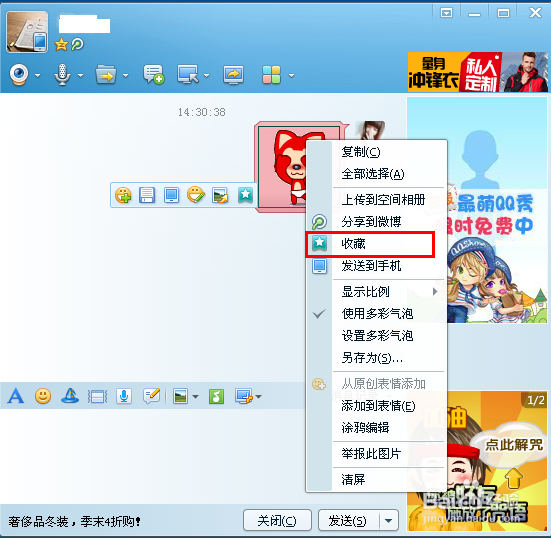Click the remote desktop monitor icon
551x538 pixels.
188,74
